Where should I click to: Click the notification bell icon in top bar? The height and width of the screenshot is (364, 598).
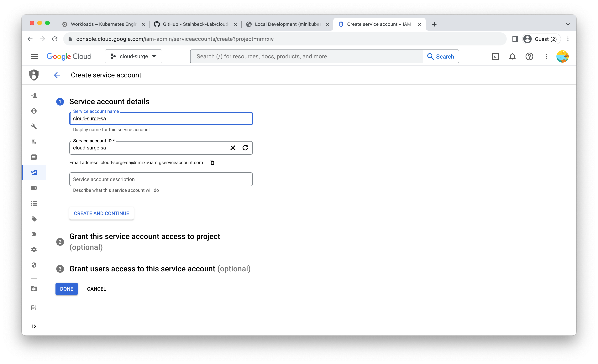(x=512, y=56)
